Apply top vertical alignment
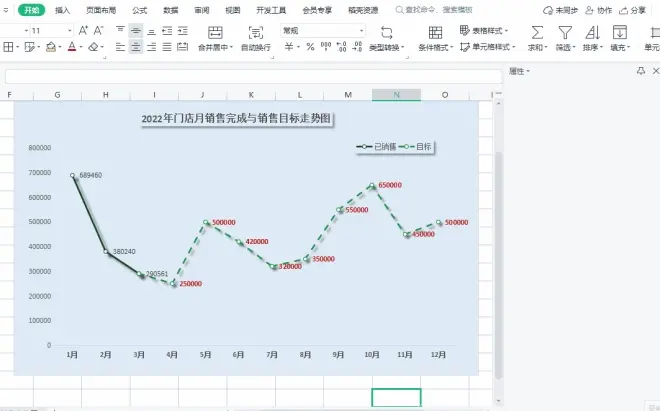660x411 pixels. [120, 30]
